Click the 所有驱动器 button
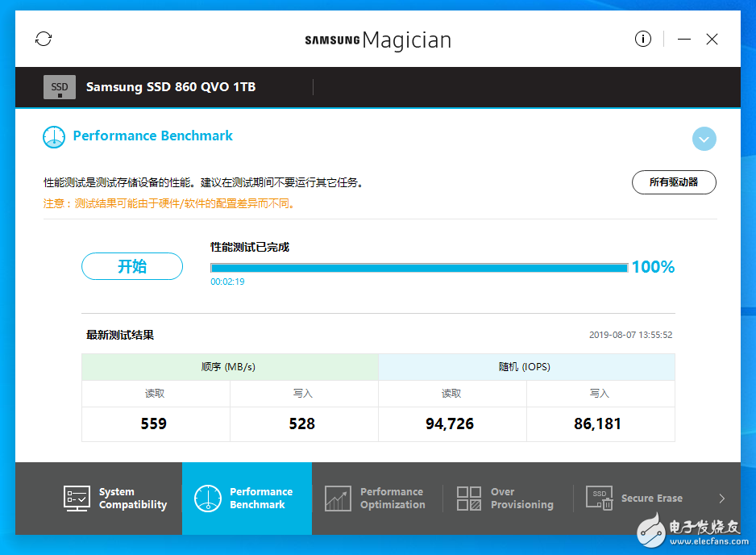Viewport: 756px width, 555px height. click(674, 182)
